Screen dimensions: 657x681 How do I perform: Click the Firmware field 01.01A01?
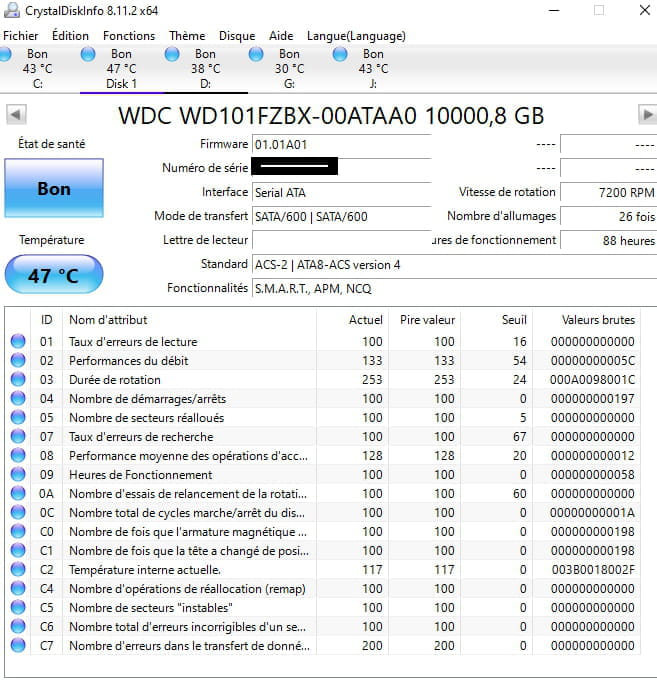[x=341, y=145]
